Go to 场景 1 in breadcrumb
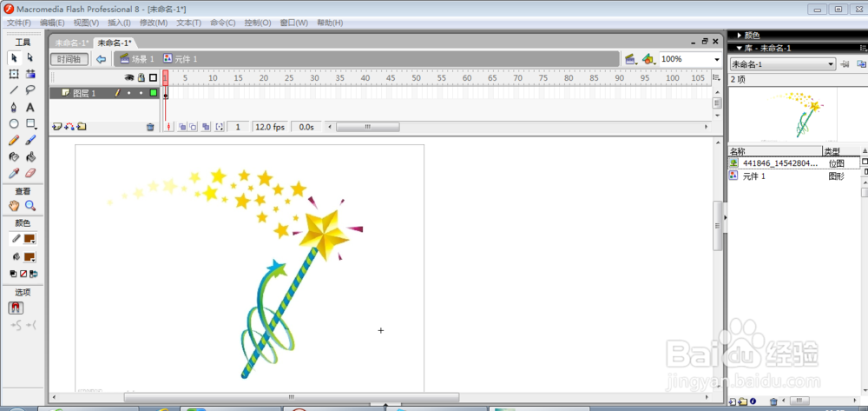The image size is (868, 411). pos(137,59)
